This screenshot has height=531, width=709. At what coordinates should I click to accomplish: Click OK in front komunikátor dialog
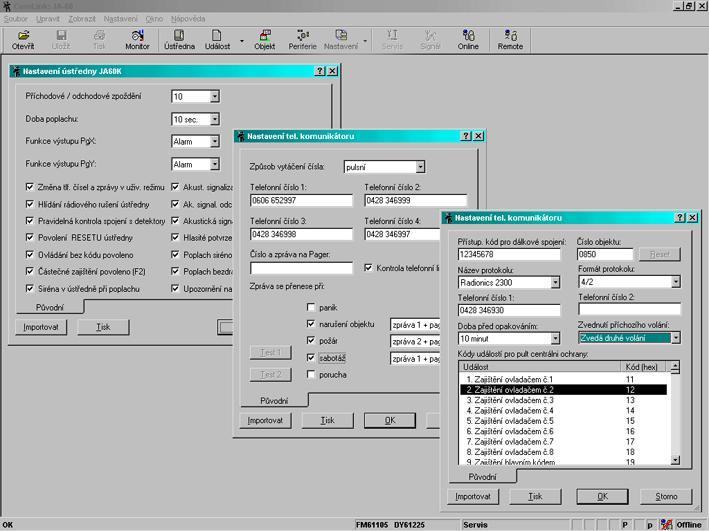602,496
